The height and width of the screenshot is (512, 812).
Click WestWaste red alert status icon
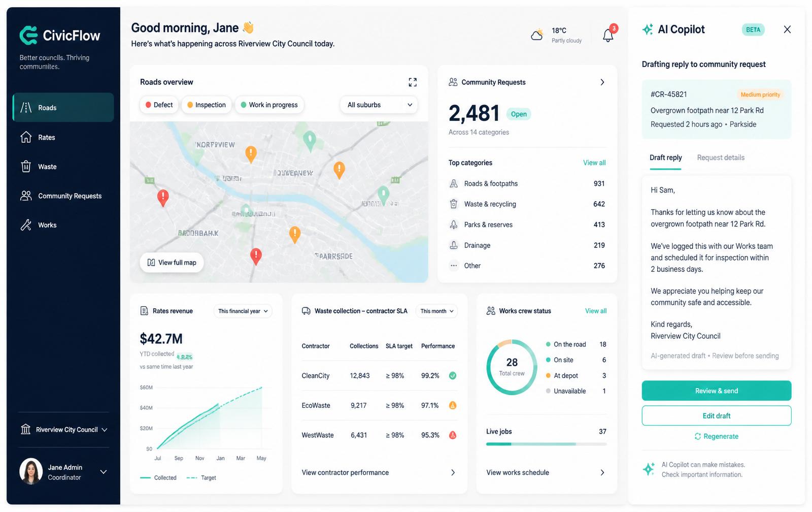453,435
